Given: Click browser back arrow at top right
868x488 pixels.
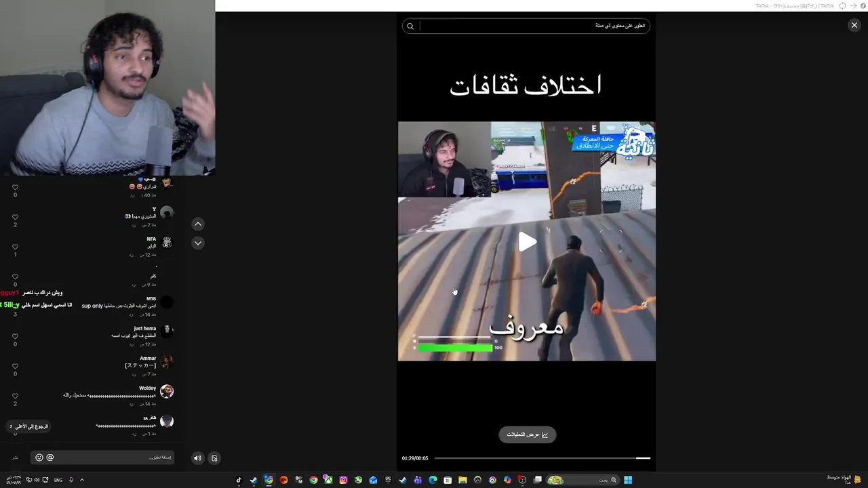Looking at the screenshot, I should coord(853,5).
